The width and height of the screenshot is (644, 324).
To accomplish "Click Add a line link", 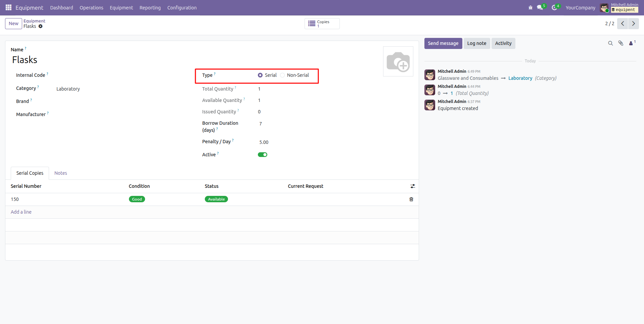I will coord(21,212).
